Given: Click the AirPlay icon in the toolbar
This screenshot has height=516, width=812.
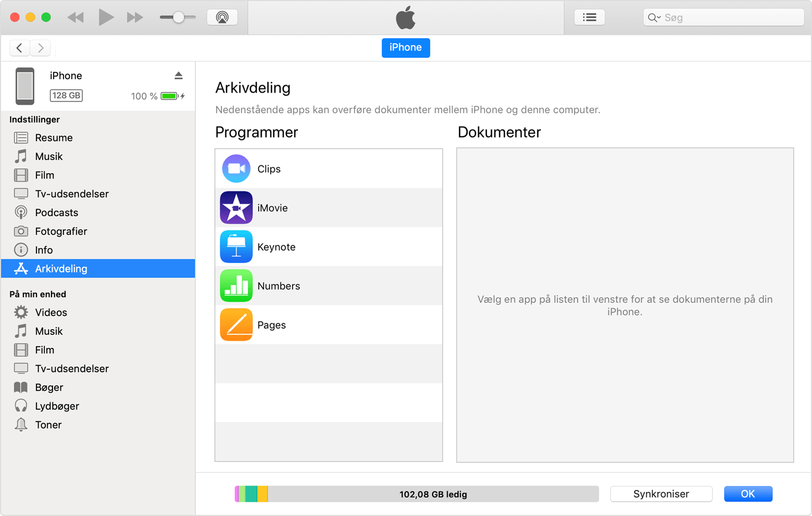Looking at the screenshot, I should click(222, 16).
